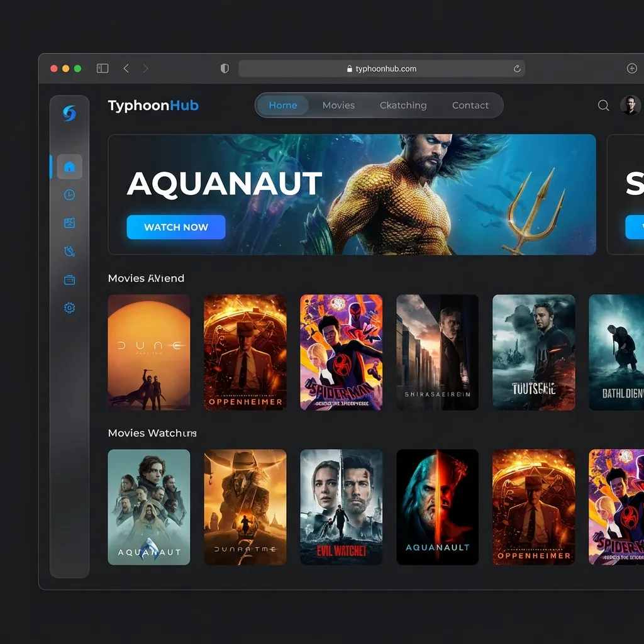Click the TyphoonHub brand name text

pyautogui.click(x=153, y=106)
